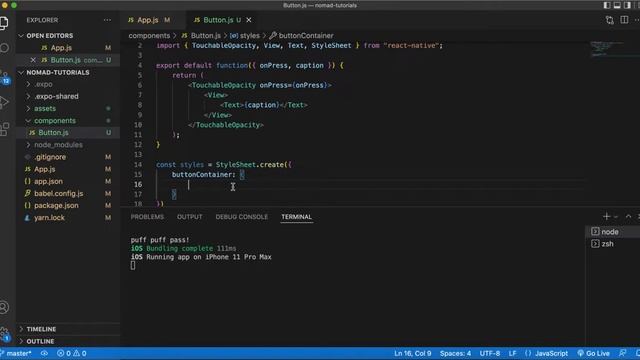Open the Output panel tab
The height and width of the screenshot is (360, 640).
pyautogui.click(x=190, y=217)
